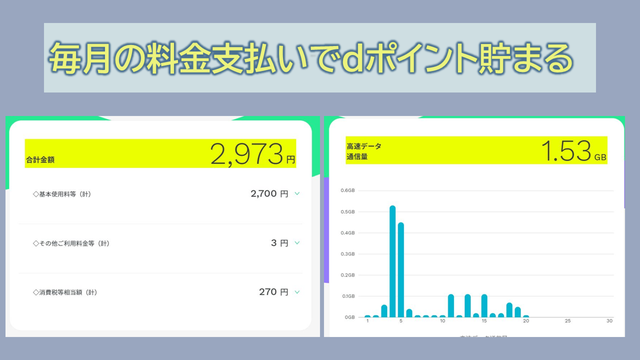Click the 高速データ通信量 label

pos(364,151)
